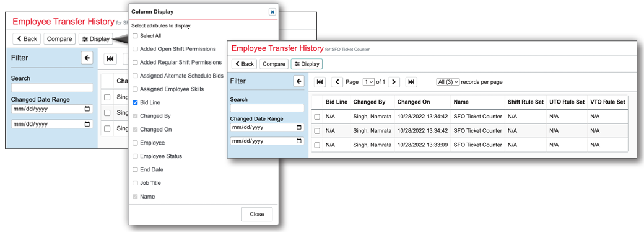This screenshot has width=644, height=232.
Task: Click the VTO Rule Set column header
Action: tap(607, 102)
